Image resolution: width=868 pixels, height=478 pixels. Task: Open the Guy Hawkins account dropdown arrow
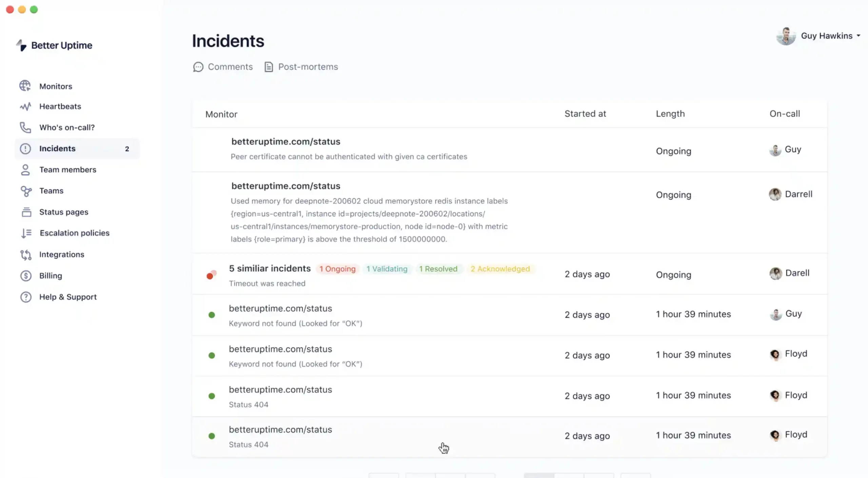pos(858,36)
